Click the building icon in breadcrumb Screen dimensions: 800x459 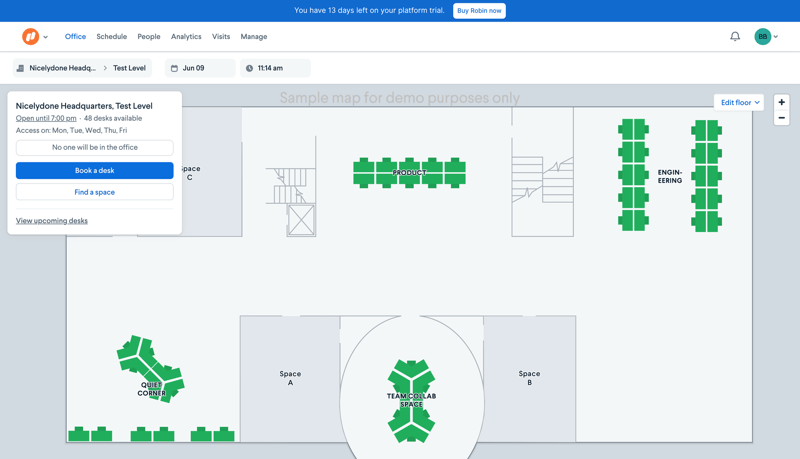pyautogui.click(x=20, y=68)
